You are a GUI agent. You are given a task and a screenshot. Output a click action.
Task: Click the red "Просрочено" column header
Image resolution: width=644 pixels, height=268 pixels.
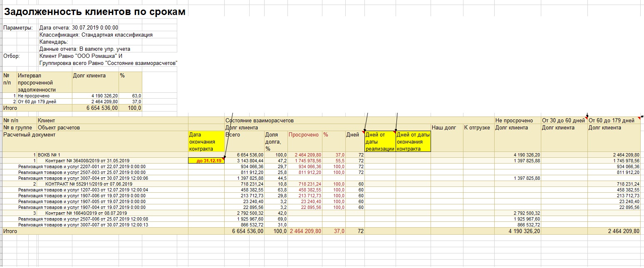[x=303, y=135]
